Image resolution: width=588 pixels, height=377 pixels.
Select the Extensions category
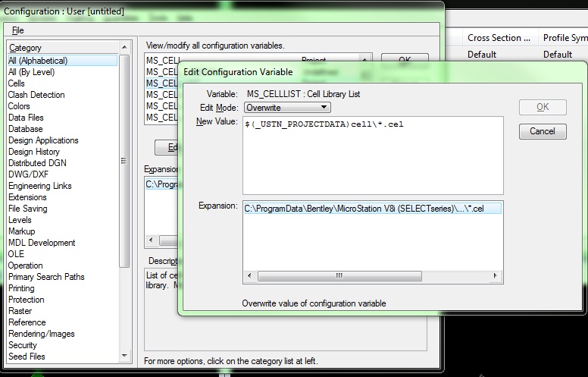(x=27, y=197)
